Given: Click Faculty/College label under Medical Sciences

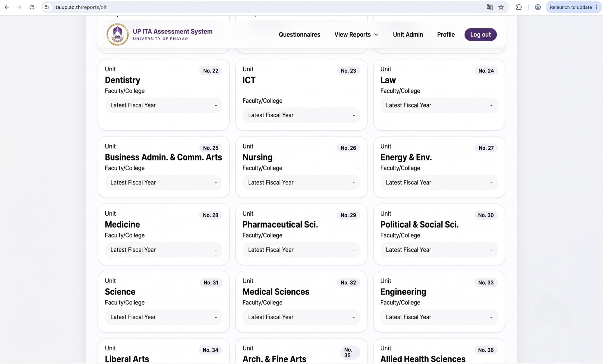Looking at the screenshot, I should (x=262, y=303).
